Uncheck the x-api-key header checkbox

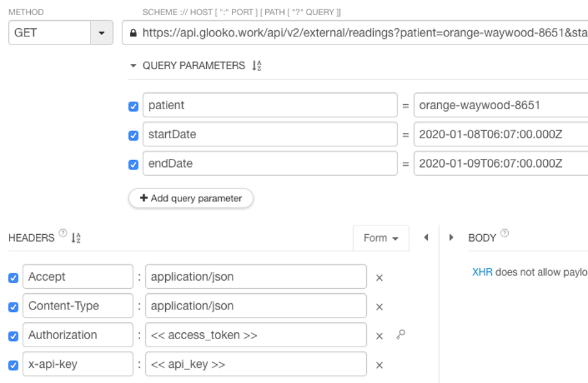tap(13, 364)
